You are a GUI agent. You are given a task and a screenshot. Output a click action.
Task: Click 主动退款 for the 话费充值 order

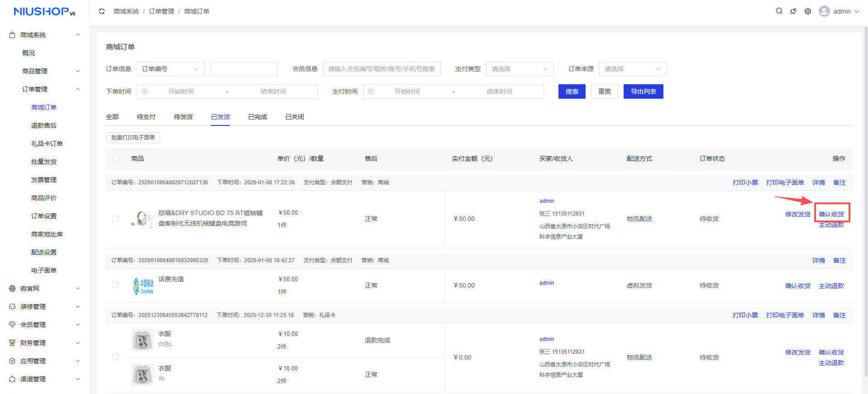(831, 286)
